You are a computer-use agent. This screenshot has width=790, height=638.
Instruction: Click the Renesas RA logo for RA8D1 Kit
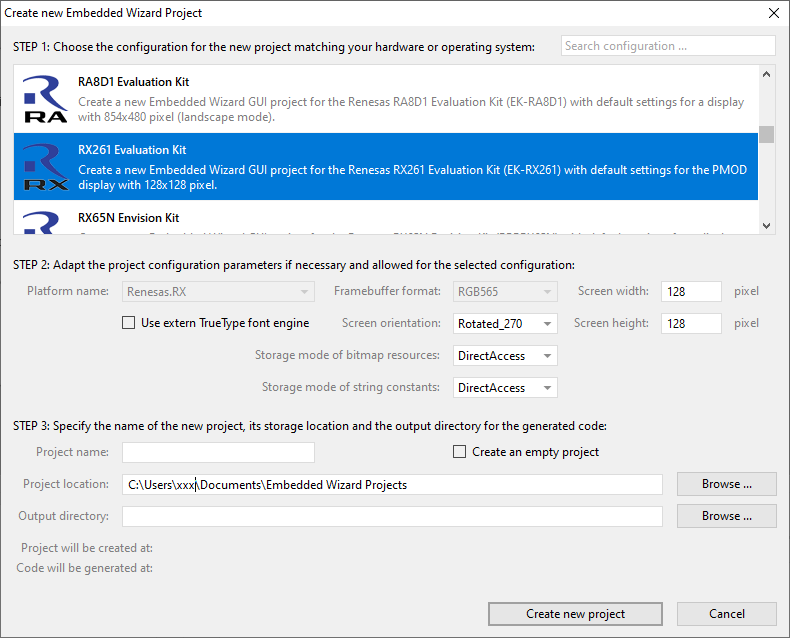pos(45,99)
